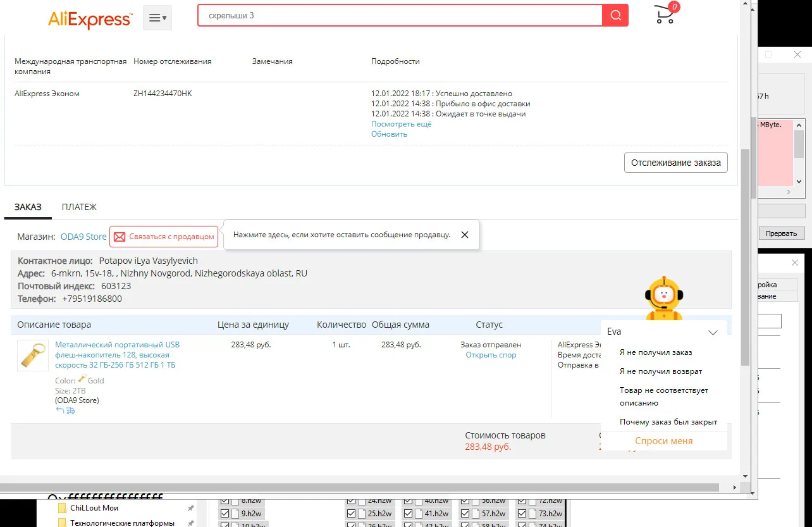Select the ChiLLout Мои folder
Viewport: 812px width, 527px height.
click(x=94, y=508)
